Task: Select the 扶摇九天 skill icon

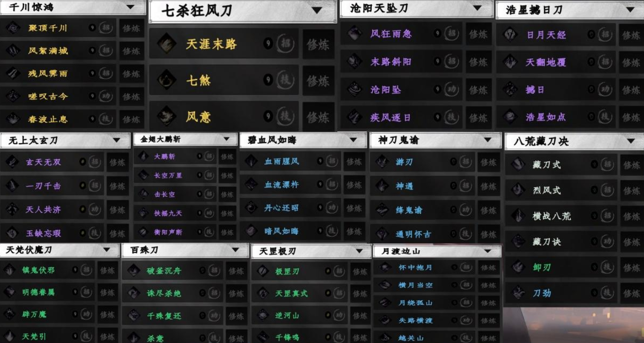Action: (x=143, y=213)
